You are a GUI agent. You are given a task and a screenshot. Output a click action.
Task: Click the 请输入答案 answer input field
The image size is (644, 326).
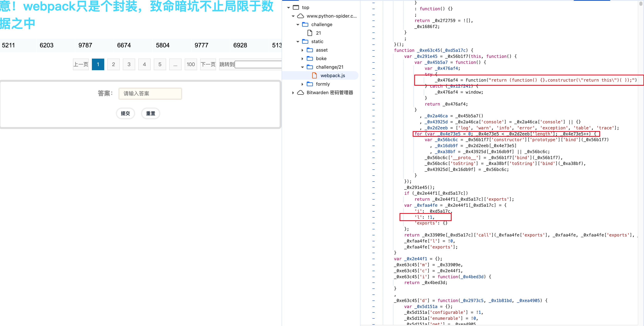coord(150,94)
